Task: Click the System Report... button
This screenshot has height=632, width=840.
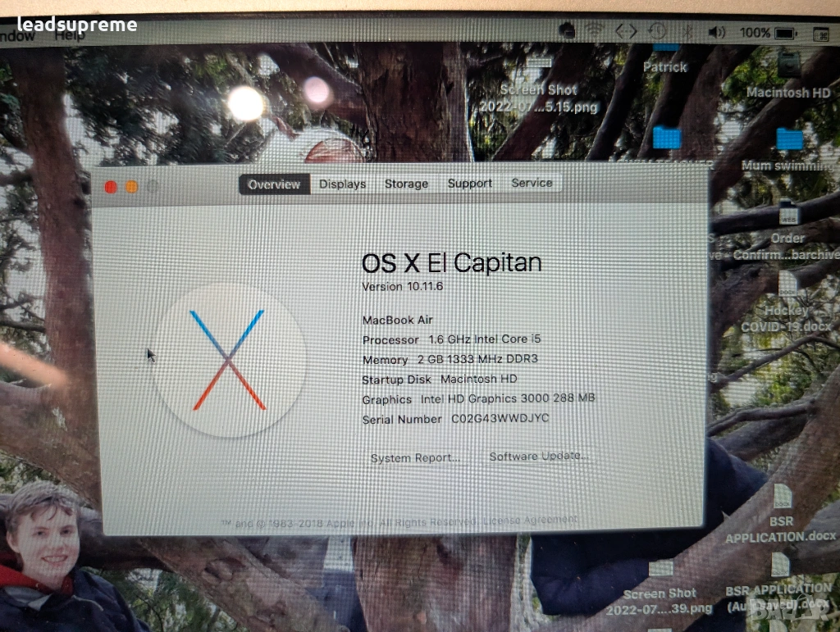Action: coord(415,458)
